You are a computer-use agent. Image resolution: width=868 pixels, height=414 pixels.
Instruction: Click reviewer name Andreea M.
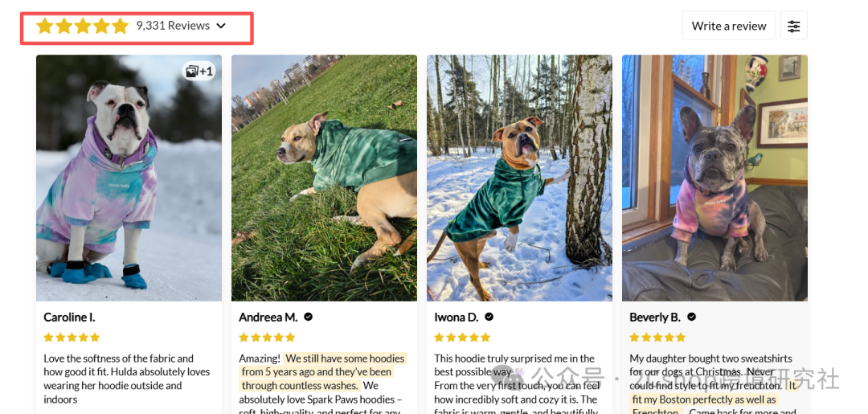(268, 318)
